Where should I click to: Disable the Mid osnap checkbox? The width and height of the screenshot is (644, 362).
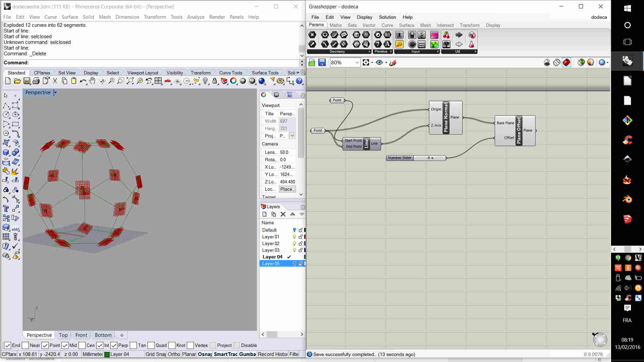(65, 346)
